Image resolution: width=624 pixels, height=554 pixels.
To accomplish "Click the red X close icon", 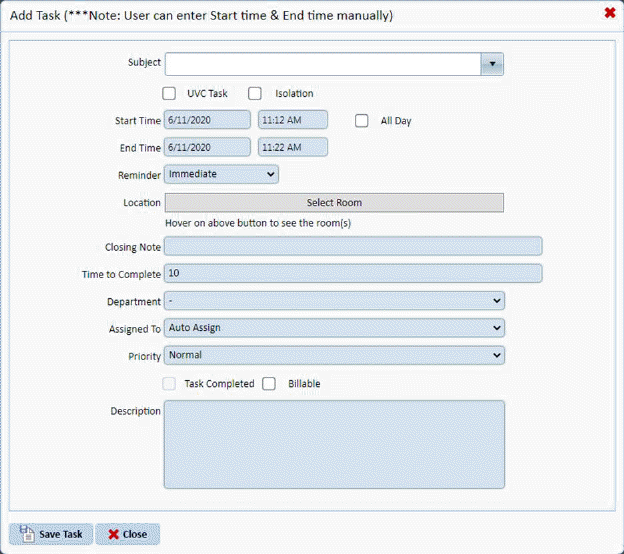I will tap(610, 13).
